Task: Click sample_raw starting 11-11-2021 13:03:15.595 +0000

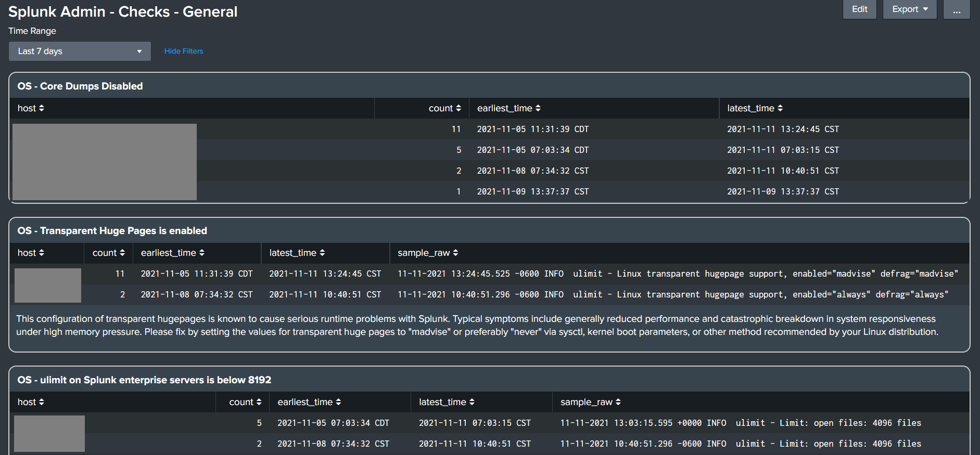Action: pyautogui.click(x=741, y=423)
